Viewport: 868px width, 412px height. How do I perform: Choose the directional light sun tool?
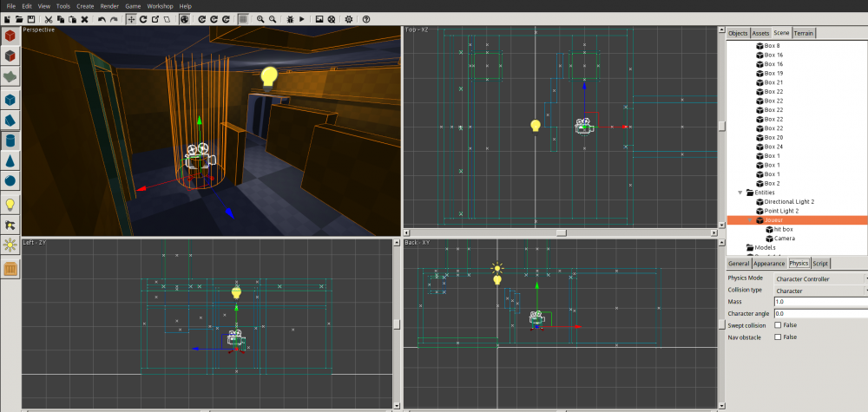[10, 245]
